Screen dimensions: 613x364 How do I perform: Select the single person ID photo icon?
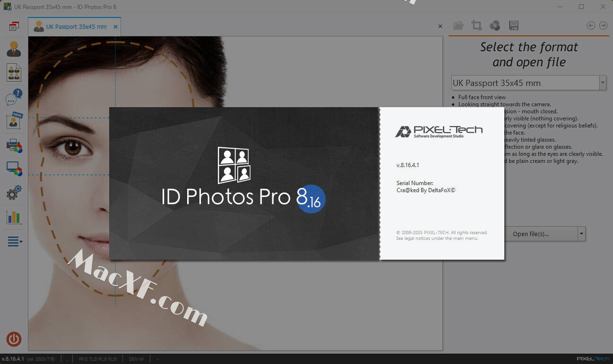(x=14, y=49)
